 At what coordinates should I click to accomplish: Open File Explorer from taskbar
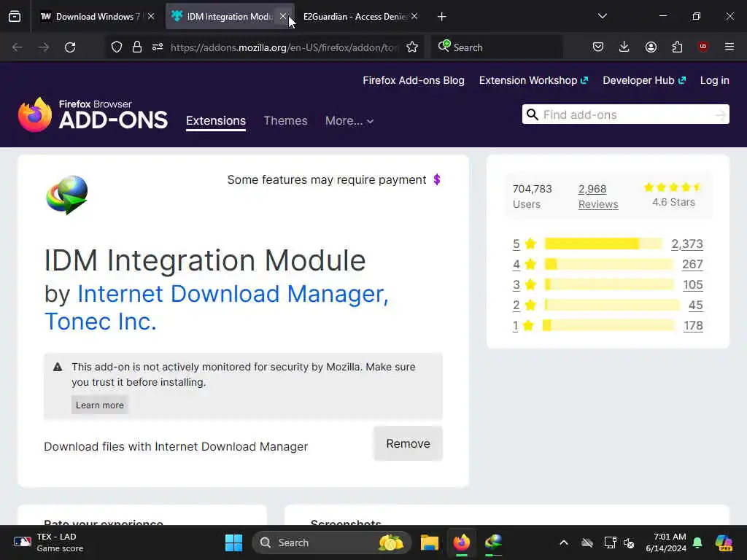[429, 542]
